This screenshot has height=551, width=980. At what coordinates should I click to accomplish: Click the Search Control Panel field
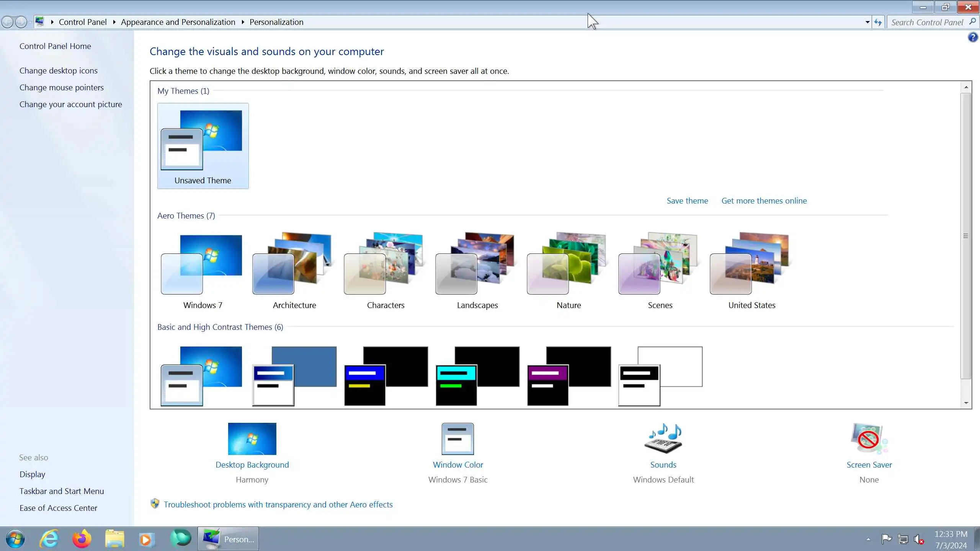(926, 22)
